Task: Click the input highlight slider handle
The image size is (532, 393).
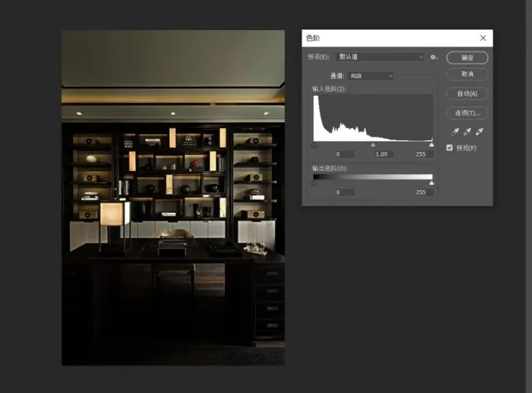Action: [x=431, y=145]
